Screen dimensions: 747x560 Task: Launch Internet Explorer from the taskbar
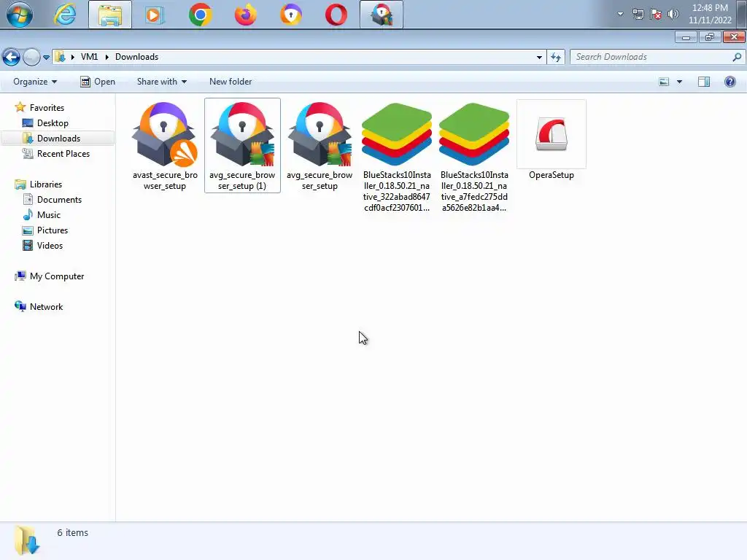point(65,15)
